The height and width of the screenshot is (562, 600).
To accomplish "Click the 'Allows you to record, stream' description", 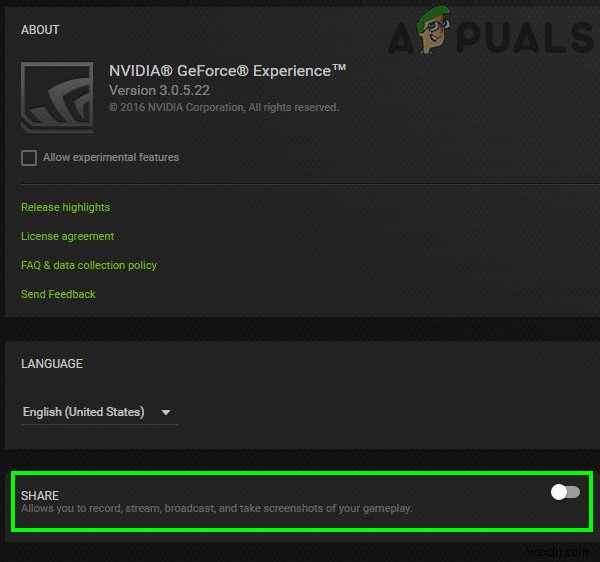I will [217, 508].
